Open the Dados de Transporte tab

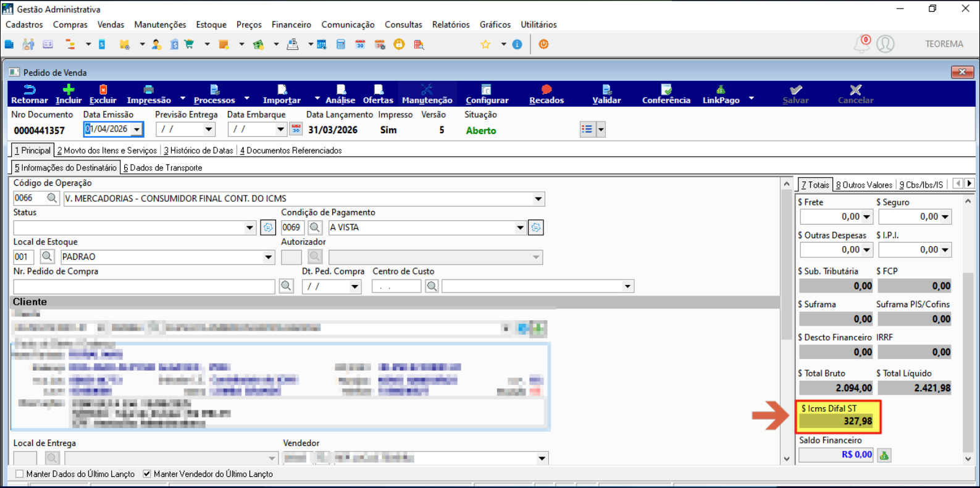click(163, 168)
